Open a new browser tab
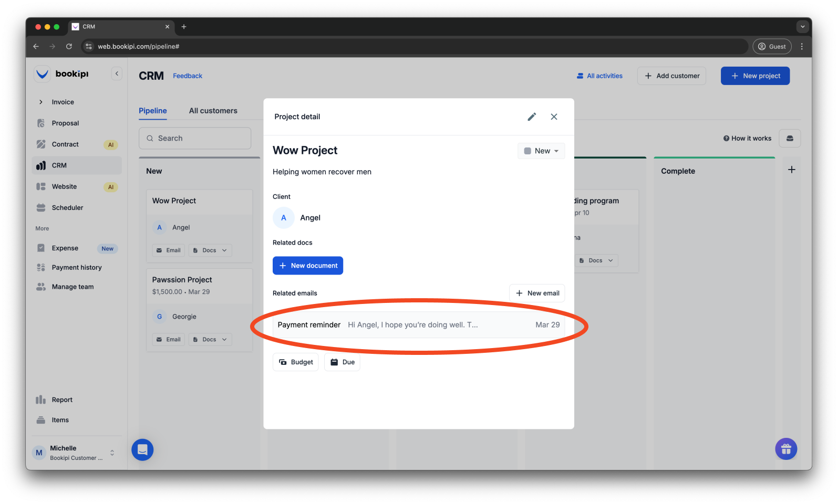 pyautogui.click(x=184, y=27)
